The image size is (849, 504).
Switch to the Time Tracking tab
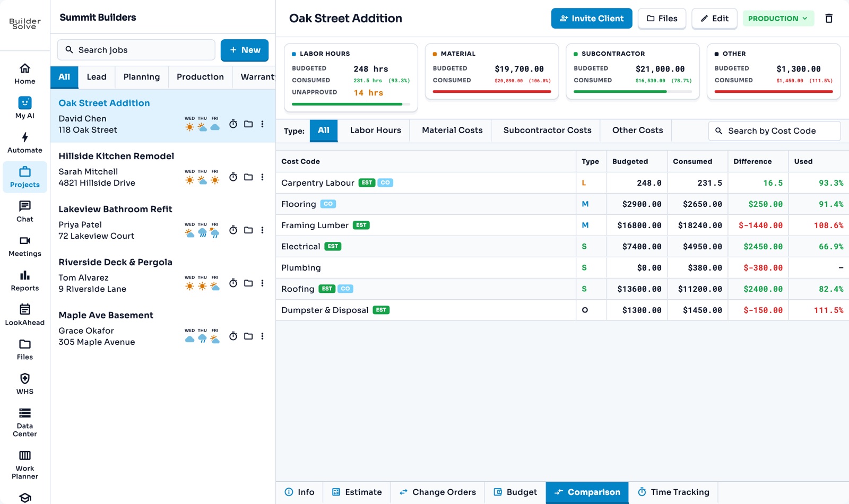(x=673, y=492)
